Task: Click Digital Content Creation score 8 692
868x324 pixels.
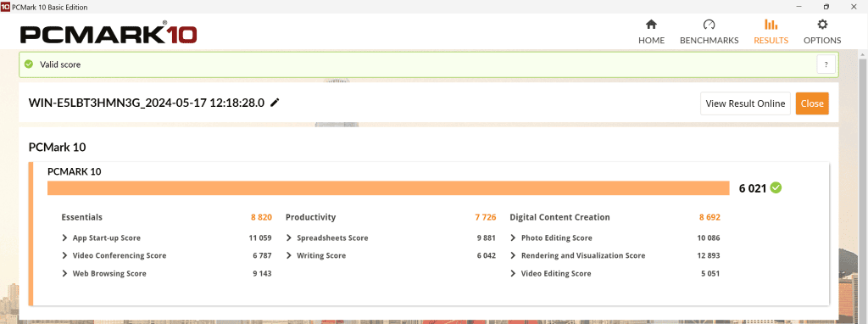Action: [709, 217]
